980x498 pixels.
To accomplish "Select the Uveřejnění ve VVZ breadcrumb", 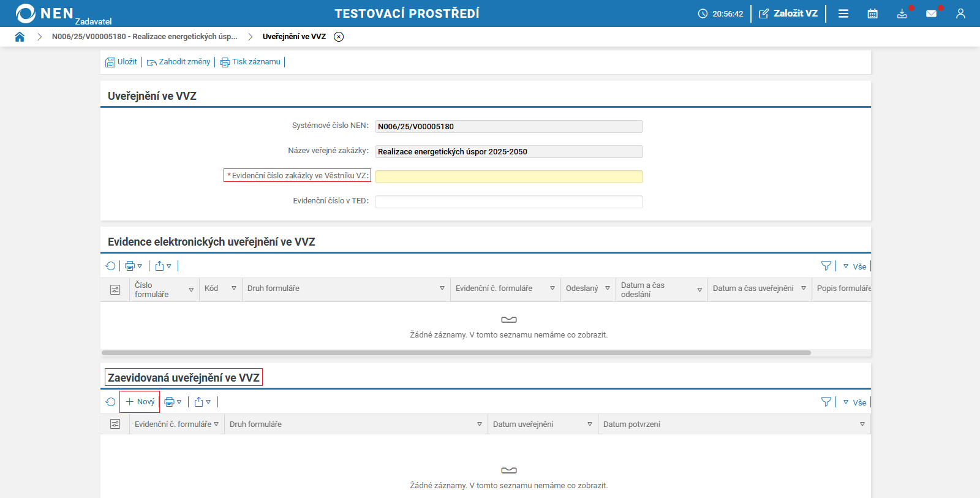I will 294,37.
